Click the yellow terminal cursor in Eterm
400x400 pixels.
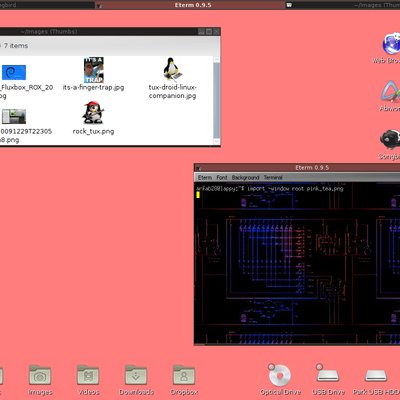(198, 195)
